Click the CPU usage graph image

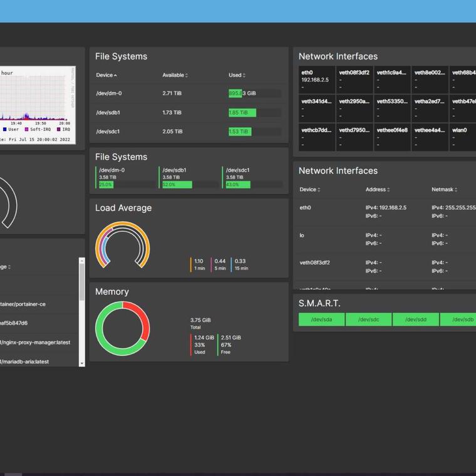[34, 103]
